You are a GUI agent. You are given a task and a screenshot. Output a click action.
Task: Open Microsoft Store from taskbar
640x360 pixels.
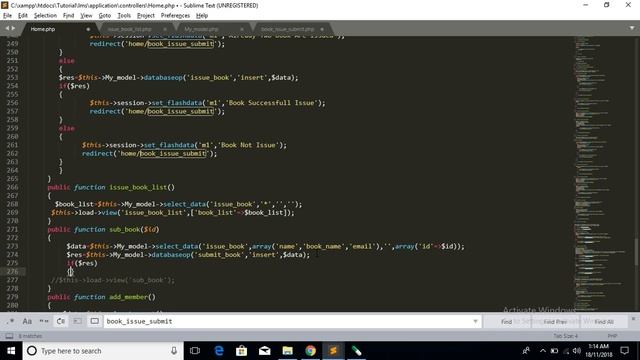click(x=241, y=351)
